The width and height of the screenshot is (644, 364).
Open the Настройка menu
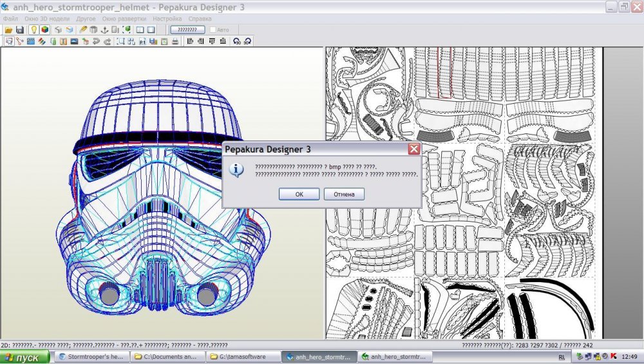pyautogui.click(x=167, y=19)
